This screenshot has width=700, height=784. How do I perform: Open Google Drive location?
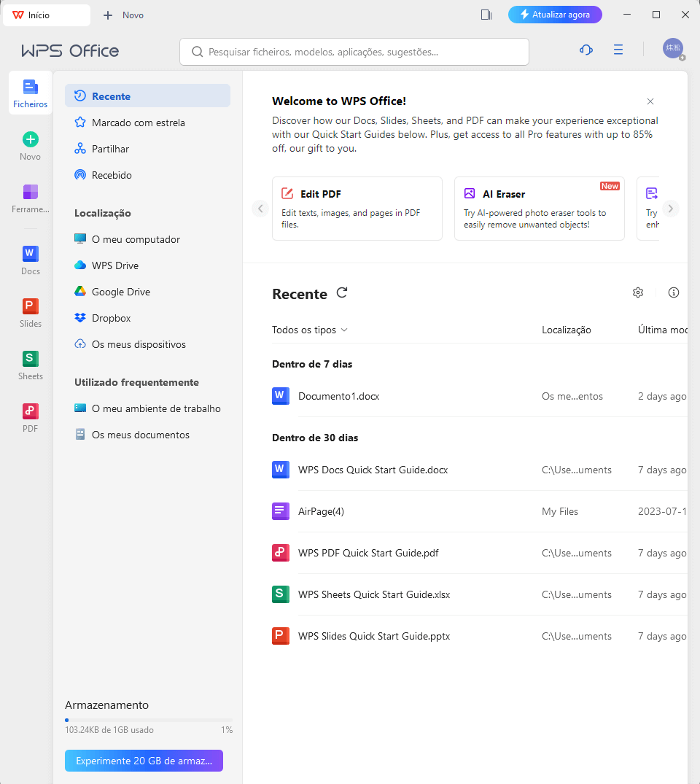click(147, 292)
